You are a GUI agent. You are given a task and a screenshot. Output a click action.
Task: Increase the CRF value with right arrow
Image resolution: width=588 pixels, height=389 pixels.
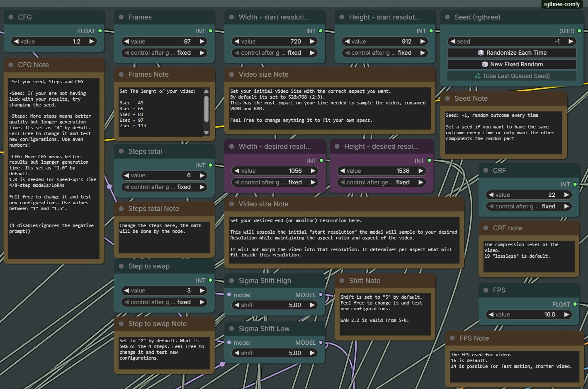click(x=566, y=195)
